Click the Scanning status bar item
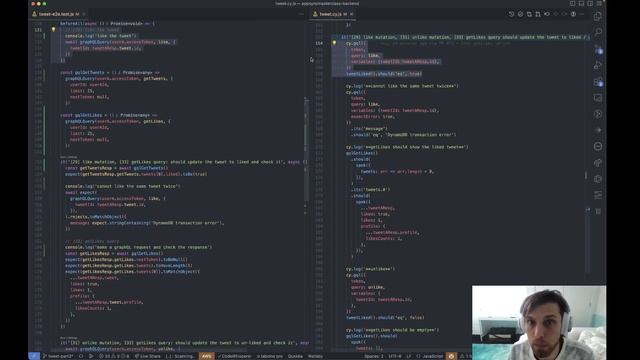The image size is (640, 360). coord(180,356)
